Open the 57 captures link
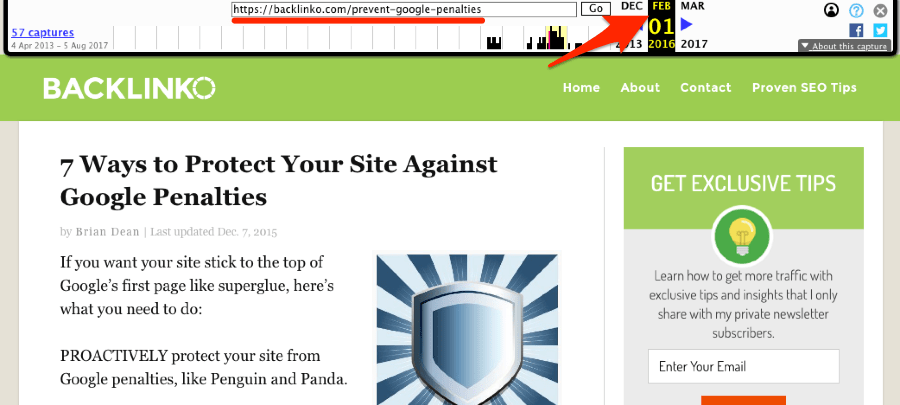Viewport: 900px width, 405px height. pos(43,33)
